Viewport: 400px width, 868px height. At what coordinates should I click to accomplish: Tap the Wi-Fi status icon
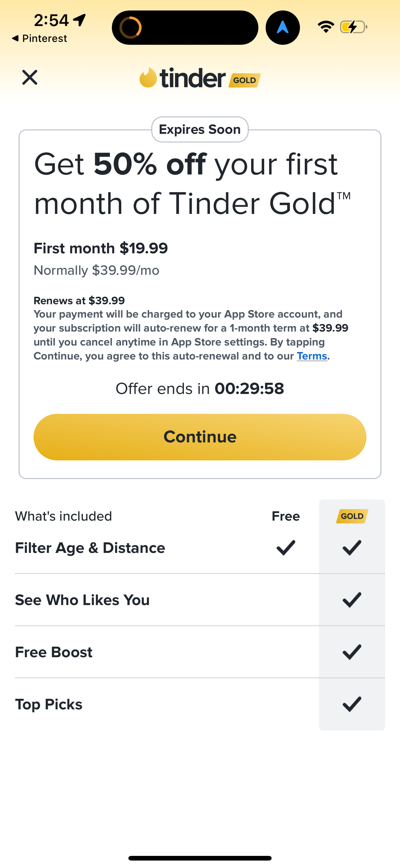point(326,27)
